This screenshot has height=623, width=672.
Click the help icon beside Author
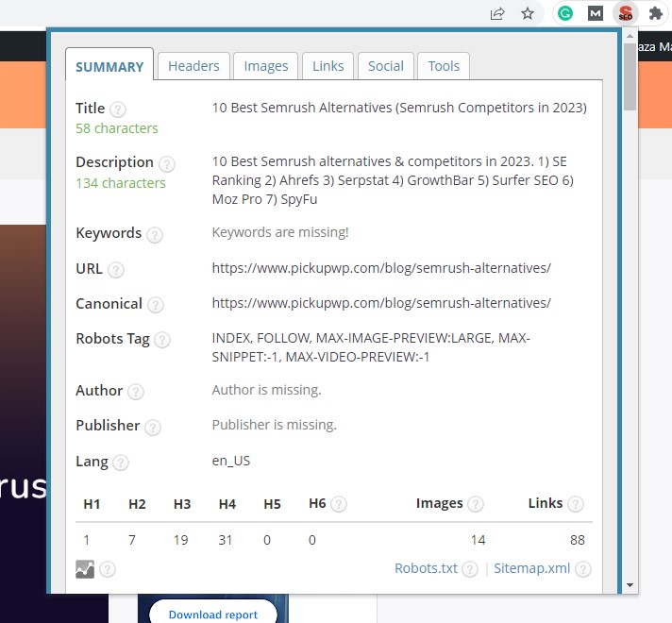(135, 392)
